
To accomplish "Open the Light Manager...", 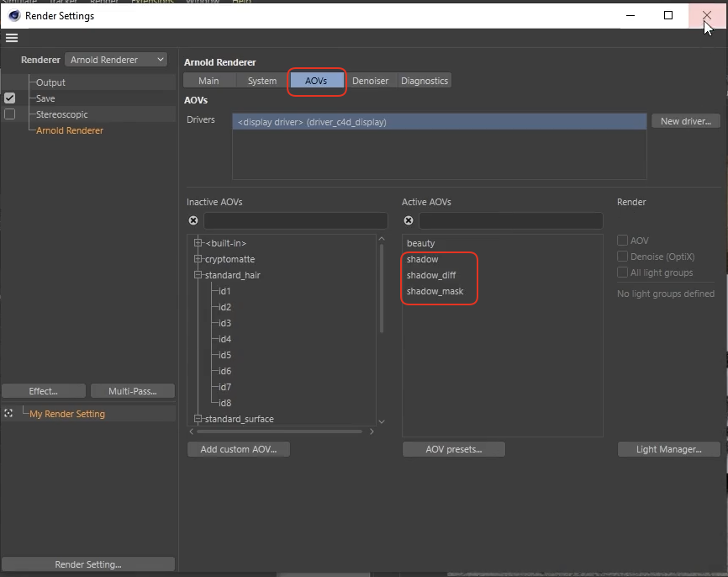I will [x=668, y=449].
